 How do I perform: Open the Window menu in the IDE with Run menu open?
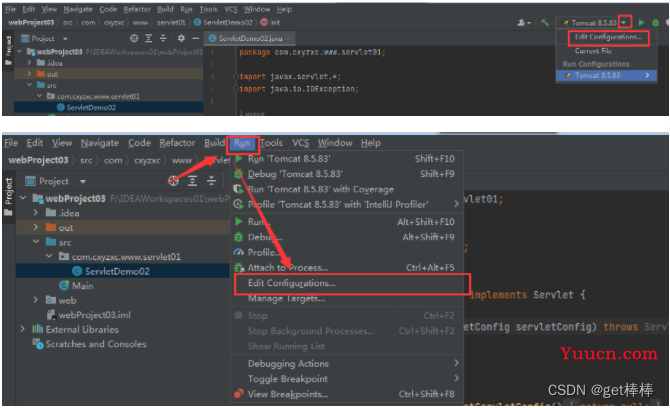335,143
